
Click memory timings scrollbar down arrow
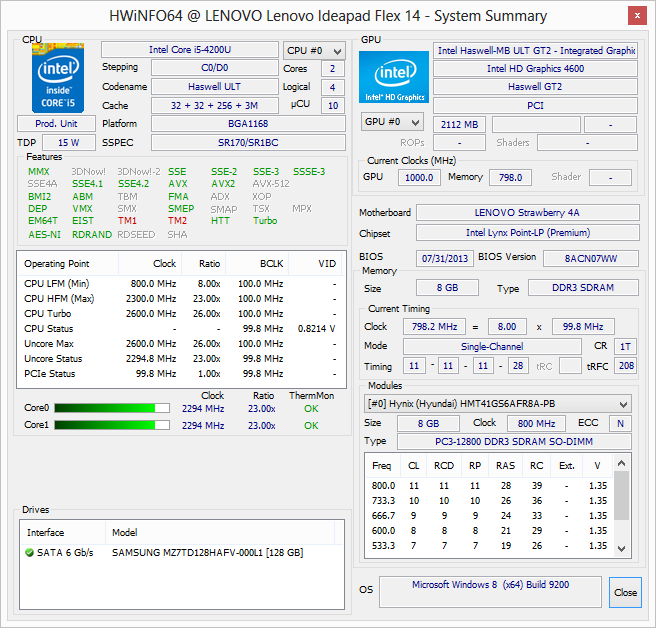(x=622, y=549)
